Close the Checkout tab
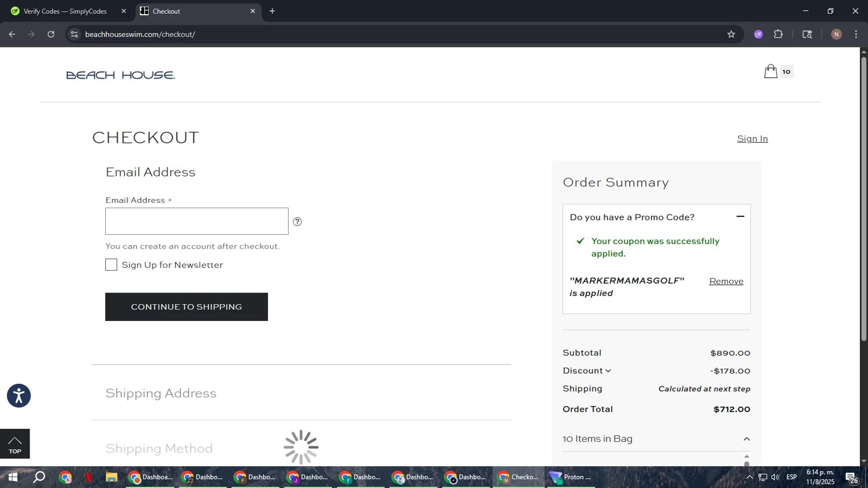This screenshot has width=868, height=488. [x=252, y=11]
